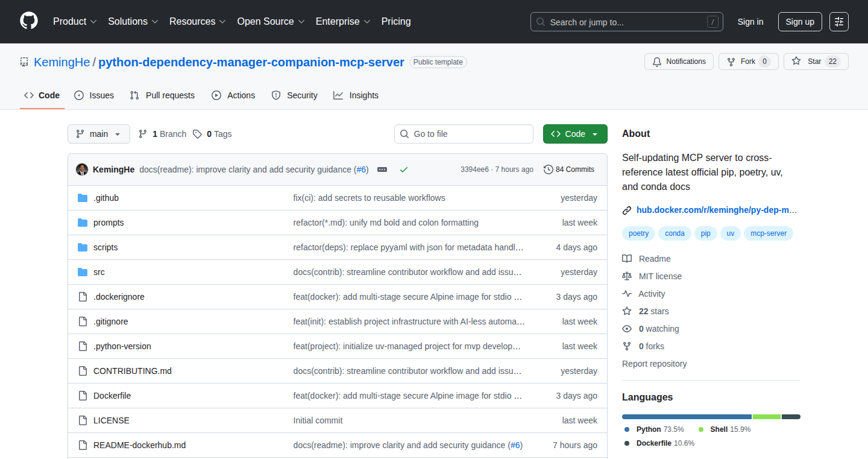Viewport: 868px width, 459px height.
Task: View the green commit status checkmark
Action: click(404, 169)
